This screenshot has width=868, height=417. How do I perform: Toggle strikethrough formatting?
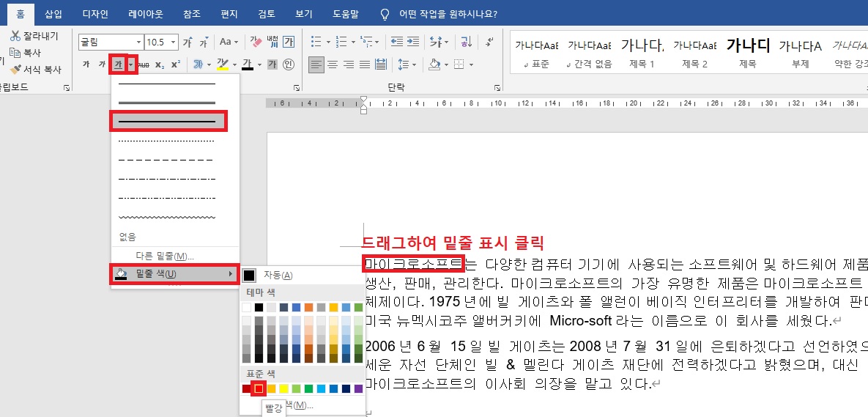(x=144, y=64)
